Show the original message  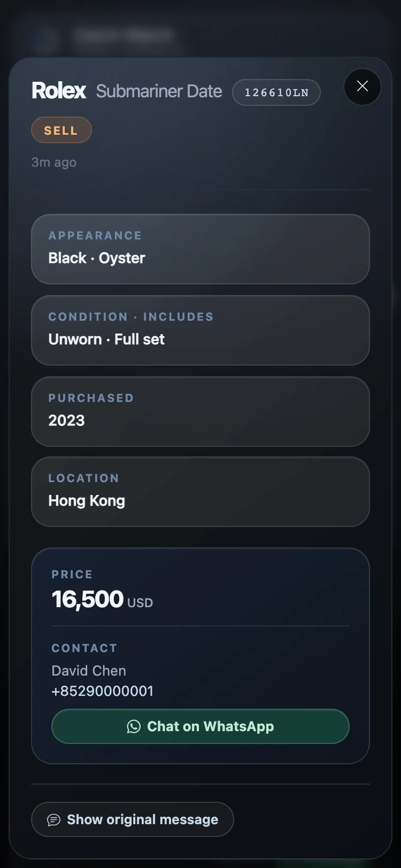[133, 819]
